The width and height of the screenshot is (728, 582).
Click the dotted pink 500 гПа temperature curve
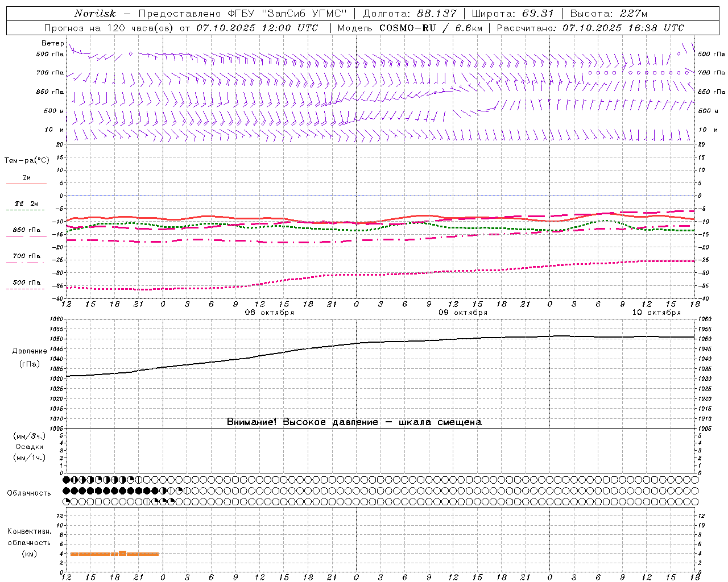tap(380, 275)
